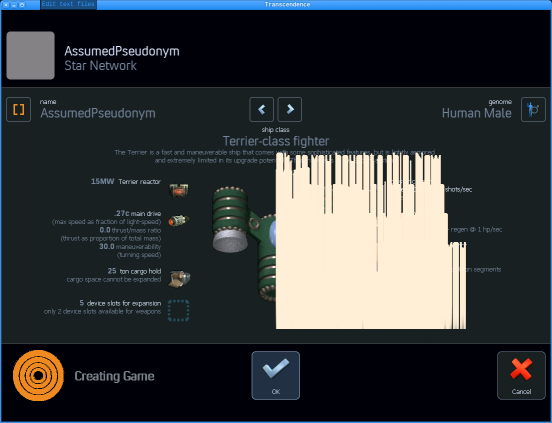The width and height of the screenshot is (552, 423).
Task: Click the orange Creating Game spinner
Action: tap(38, 375)
